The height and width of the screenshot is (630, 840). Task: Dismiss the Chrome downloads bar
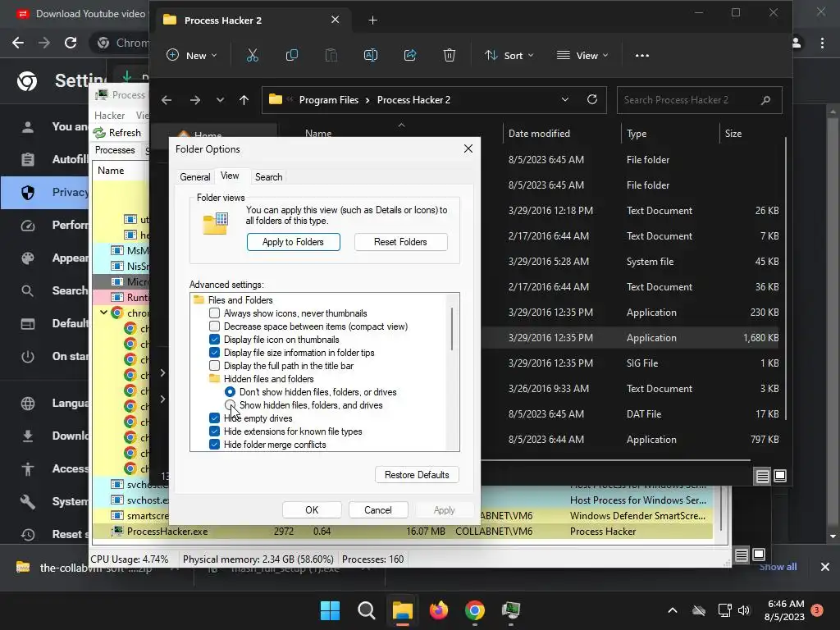pyautogui.click(x=825, y=567)
